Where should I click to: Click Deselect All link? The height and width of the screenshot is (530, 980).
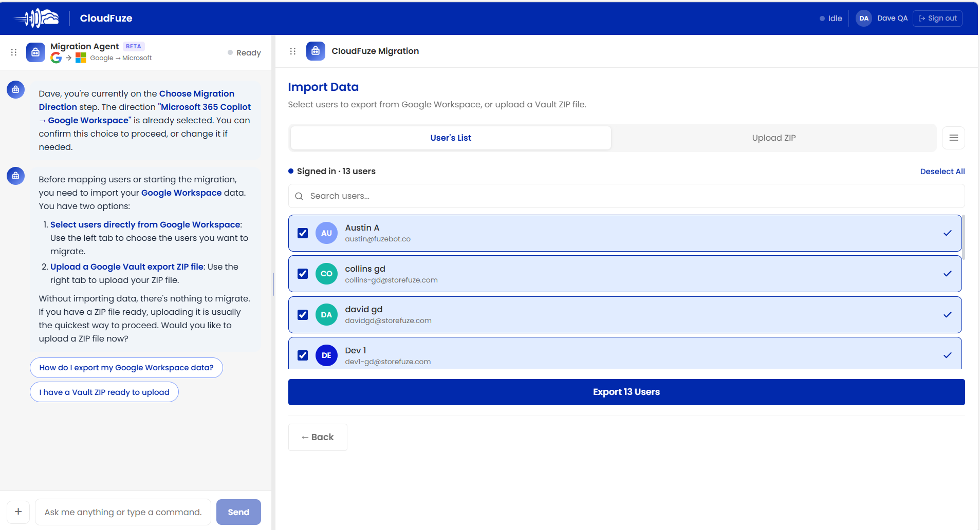pyautogui.click(x=942, y=172)
